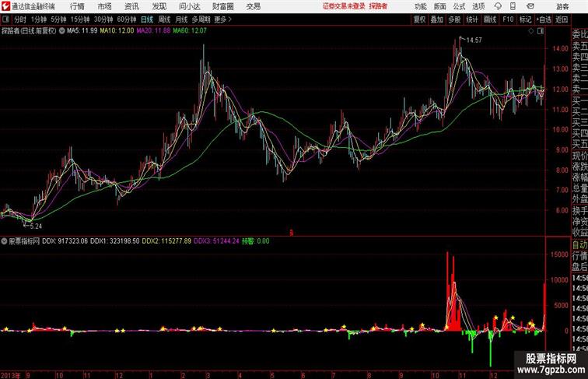Open the 问小达 menu
The image size is (588, 379).
(189, 6)
